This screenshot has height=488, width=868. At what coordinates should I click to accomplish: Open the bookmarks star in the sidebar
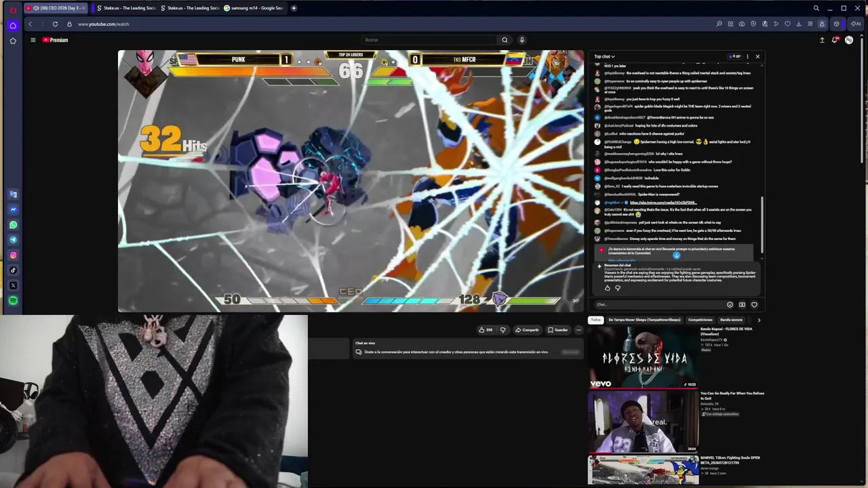pyautogui.click(x=13, y=41)
